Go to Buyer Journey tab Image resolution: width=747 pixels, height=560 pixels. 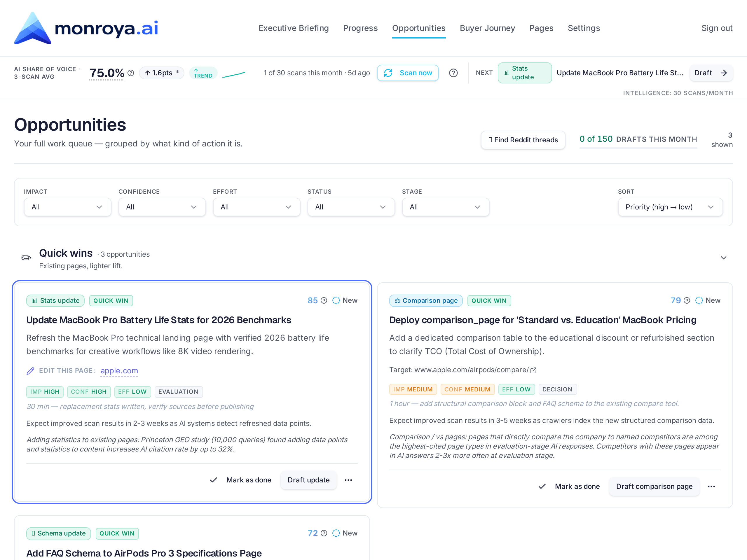click(487, 28)
